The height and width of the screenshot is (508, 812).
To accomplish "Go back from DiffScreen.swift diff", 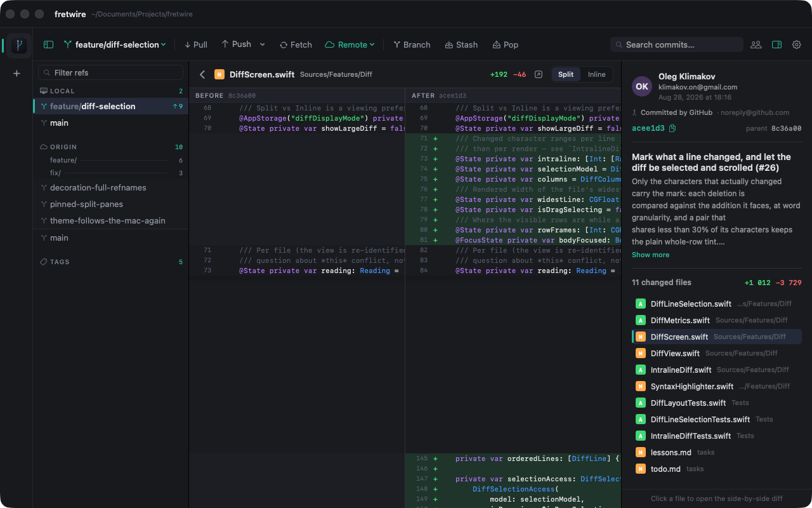I will click(x=202, y=74).
